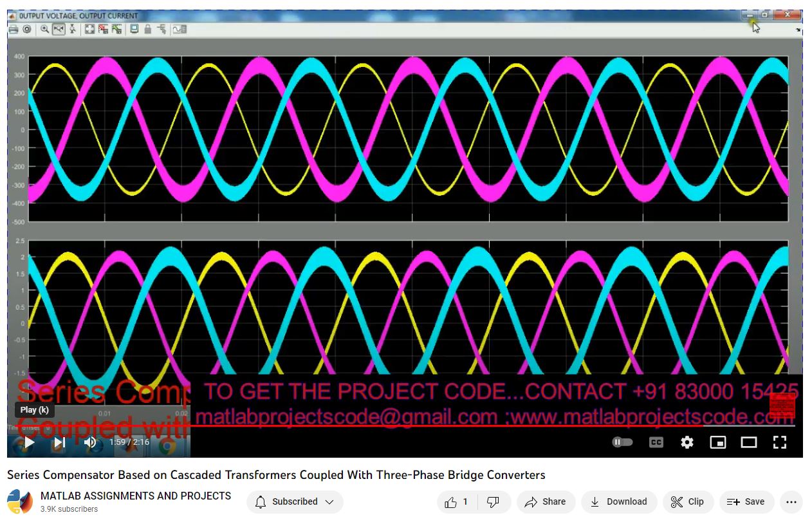Skip to the next video
Image resolution: width=812 pixels, height=524 pixels.
pyautogui.click(x=59, y=442)
